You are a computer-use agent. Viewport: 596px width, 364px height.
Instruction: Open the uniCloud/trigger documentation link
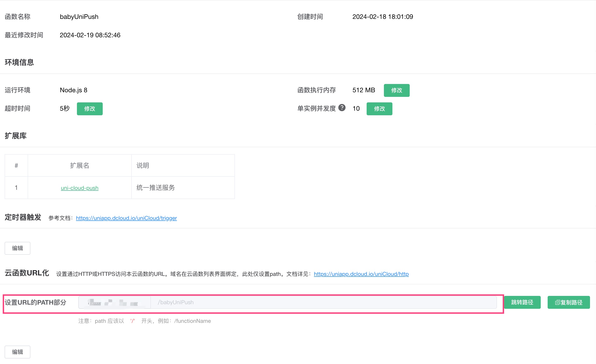click(126, 218)
